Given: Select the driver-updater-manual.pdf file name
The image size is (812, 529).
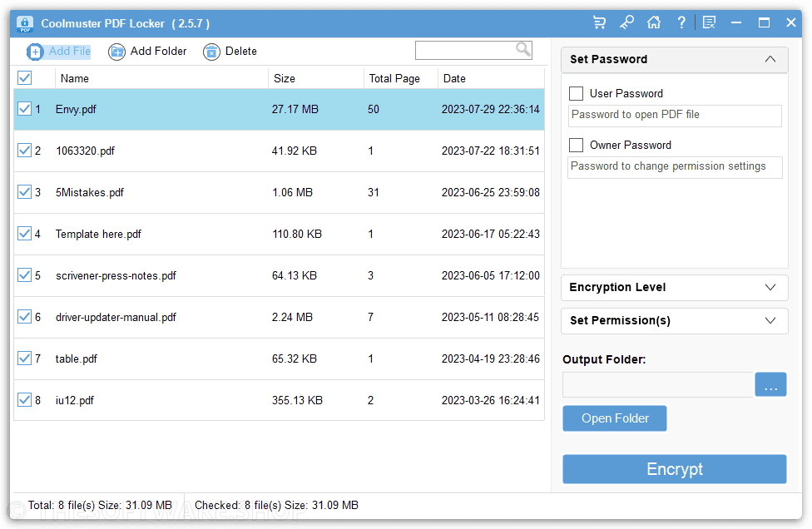Looking at the screenshot, I should (x=116, y=317).
